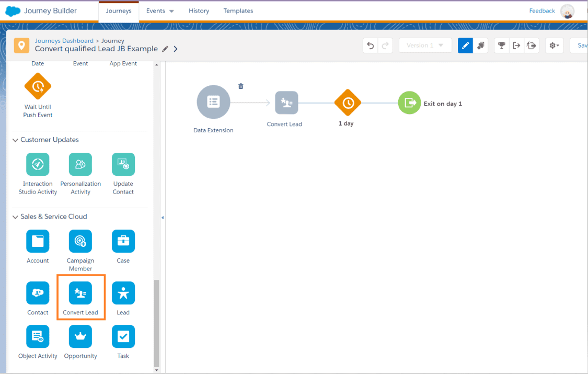
Task: Delete entry source with the trash icon
Action: (x=241, y=86)
